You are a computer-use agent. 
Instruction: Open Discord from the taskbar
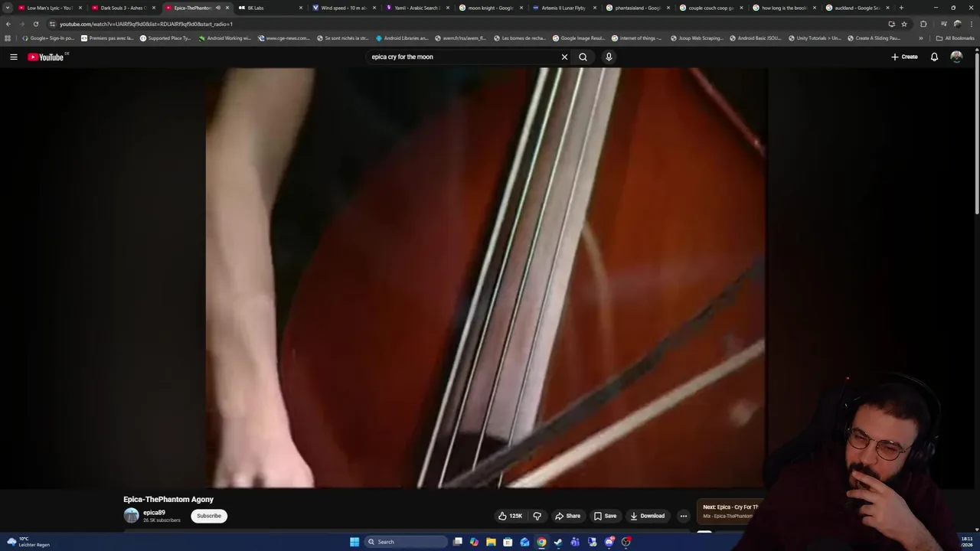pyautogui.click(x=609, y=542)
